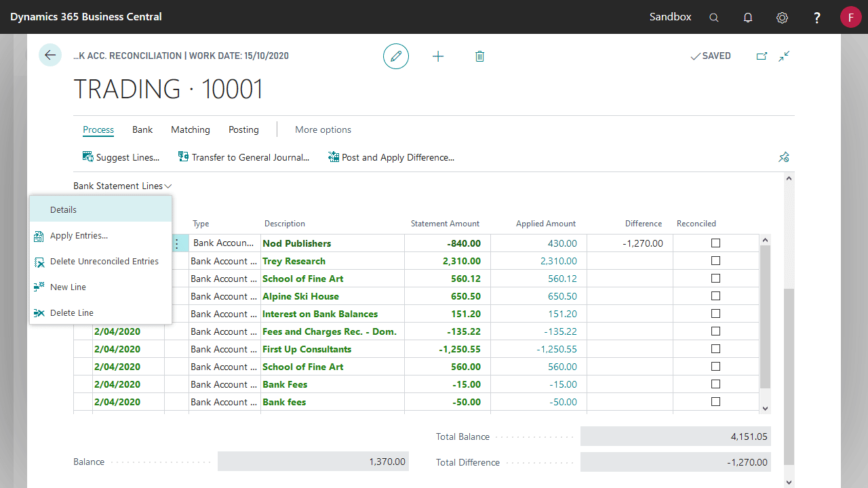Select Details in the context menu
The height and width of the screenshot is (488, 868).
coord(100,209)
